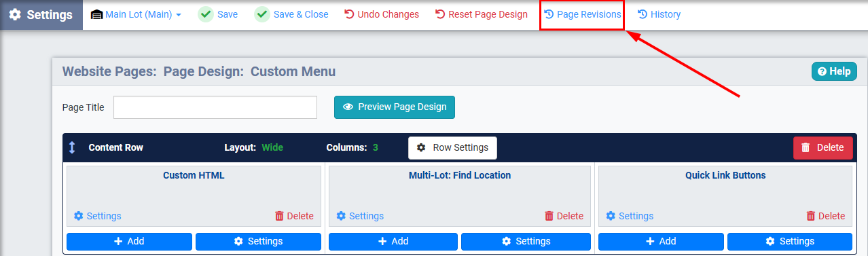Select Save & Close in the toolbar
This screenshot has width=868, height=256.
coord(291,14)
